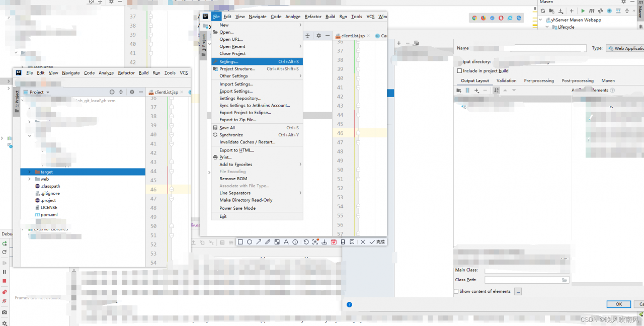Screen dimensions: 644x326
Task: Toggle the sort alphabetically button in Output Layout
Action: tap(496, 91)
